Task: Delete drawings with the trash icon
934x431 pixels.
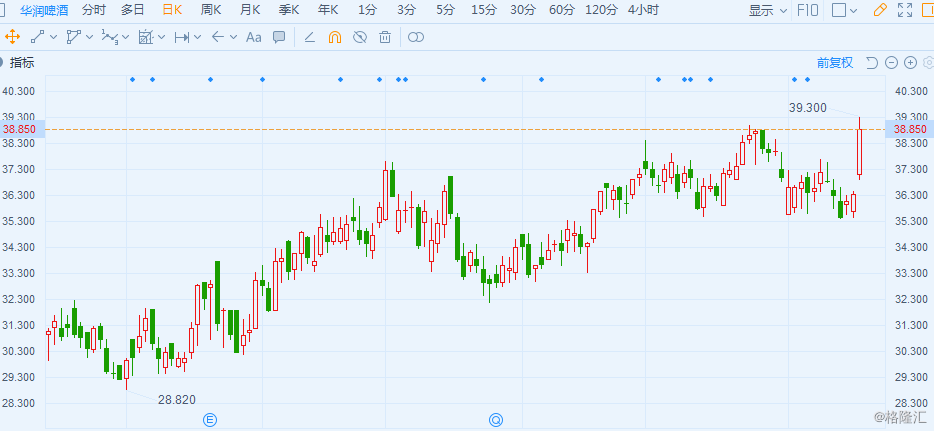Action: [385, 38]
